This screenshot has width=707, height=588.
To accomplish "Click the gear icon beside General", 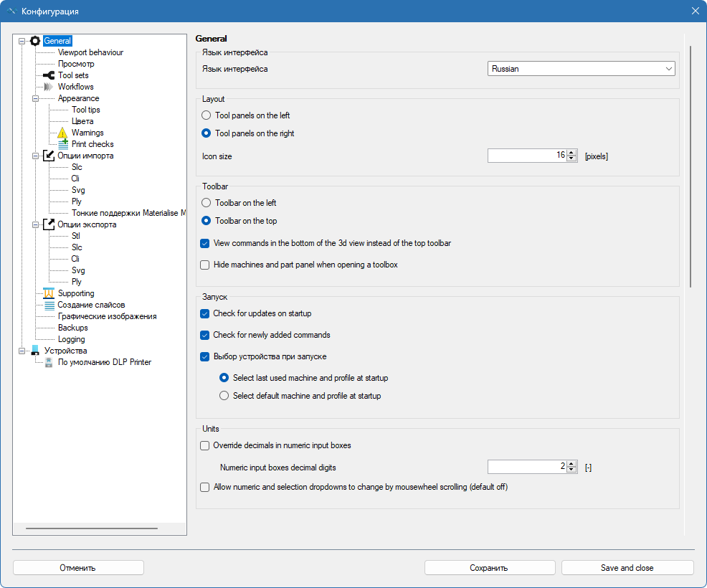I will click(x=35, y=41).
